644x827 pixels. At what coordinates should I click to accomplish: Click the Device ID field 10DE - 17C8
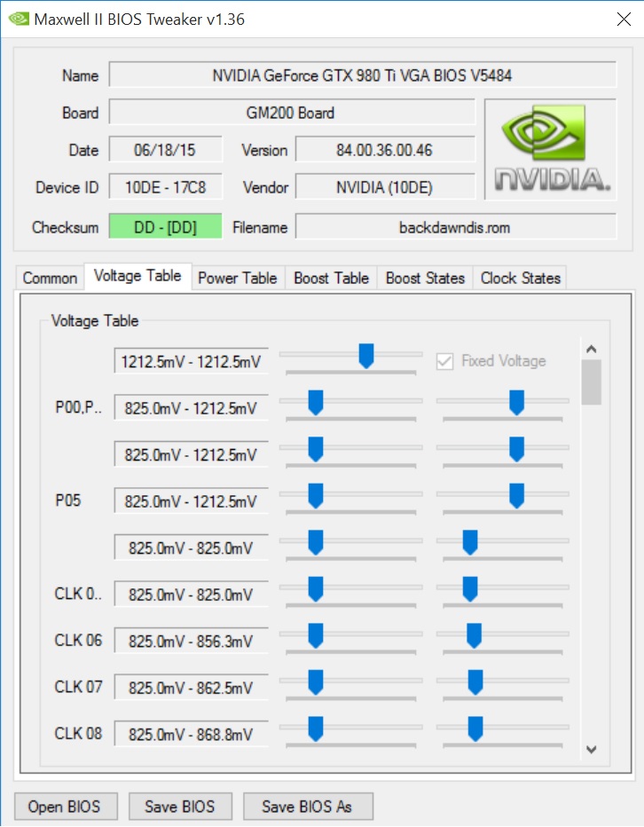tap(165, 187)
